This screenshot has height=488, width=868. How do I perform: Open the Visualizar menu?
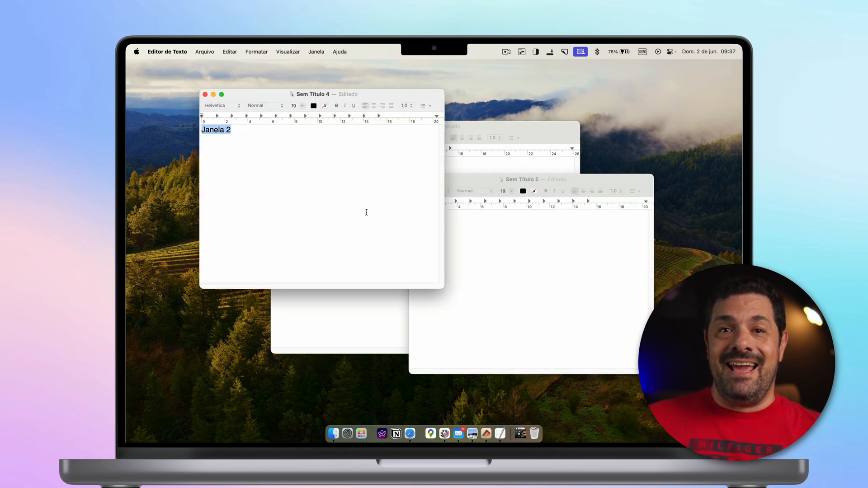(x=288, y=52)
